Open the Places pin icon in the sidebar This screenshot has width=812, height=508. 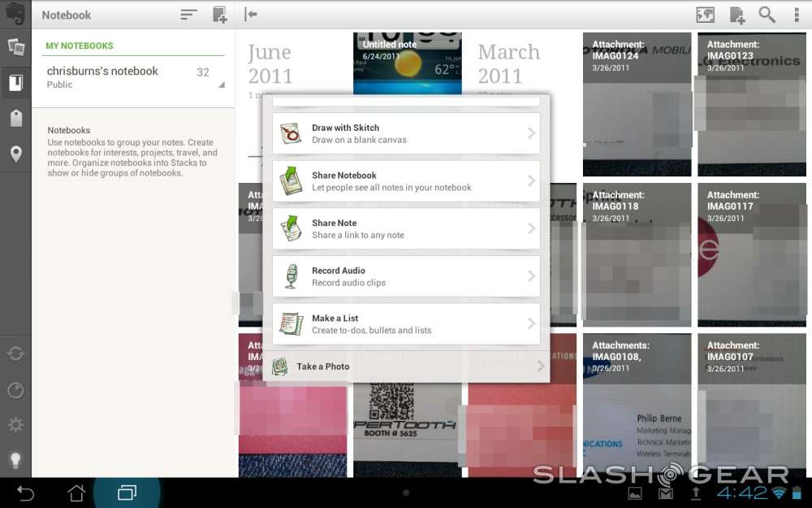(15, 154)
